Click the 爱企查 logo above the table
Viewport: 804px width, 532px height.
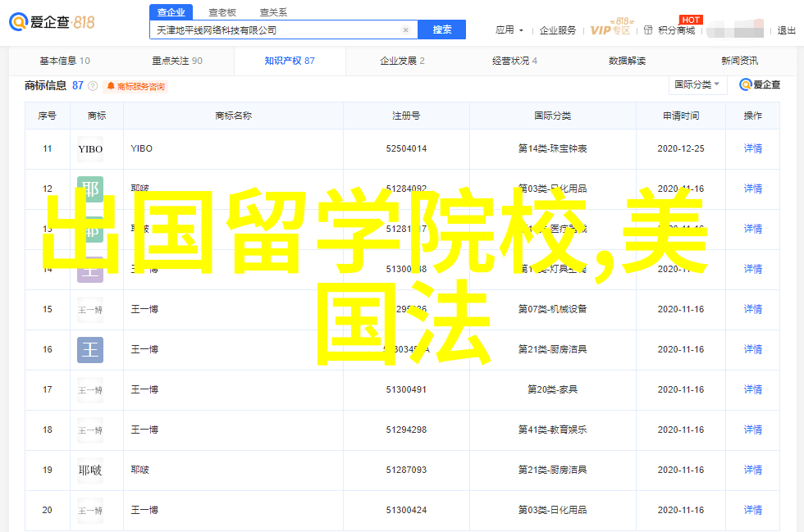[x=760, y=84]
